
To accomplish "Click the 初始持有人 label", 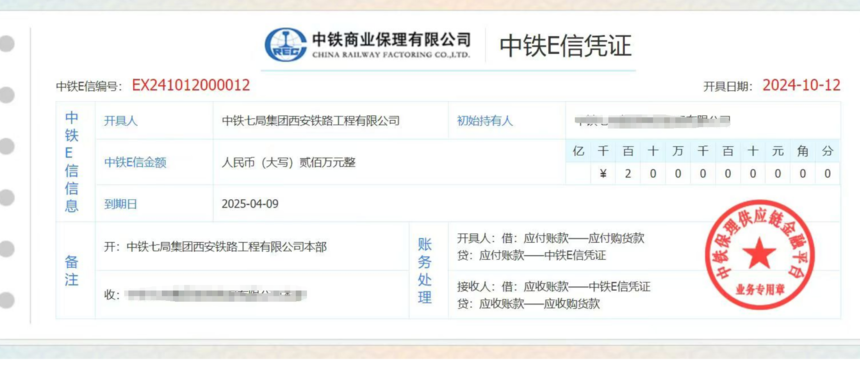I will (485, 121).
